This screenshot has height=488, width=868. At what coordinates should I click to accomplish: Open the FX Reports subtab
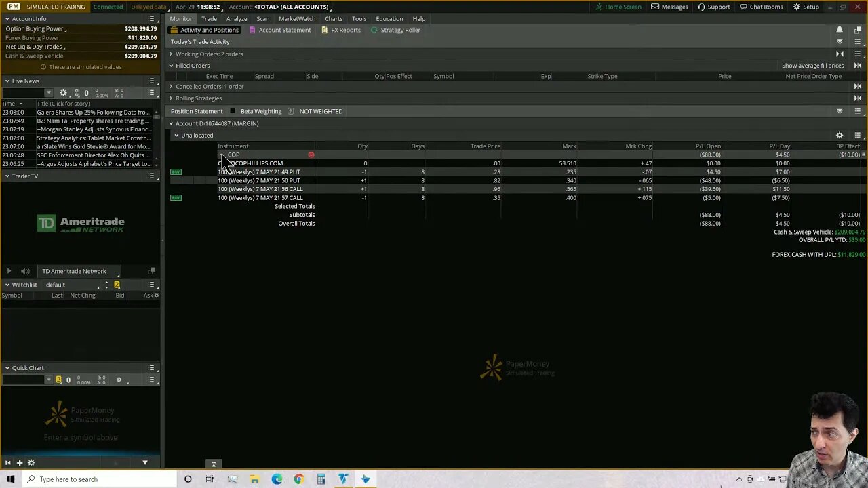tap(341, 30)
